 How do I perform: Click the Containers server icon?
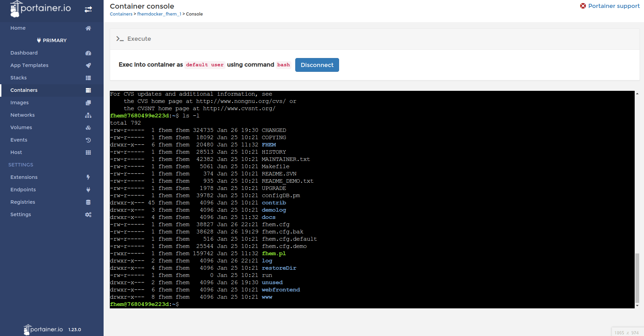click(88, 90)
